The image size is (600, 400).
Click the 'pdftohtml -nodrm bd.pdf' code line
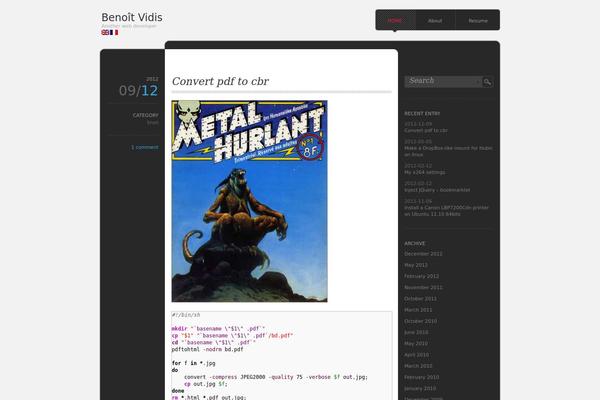(207, 349)
